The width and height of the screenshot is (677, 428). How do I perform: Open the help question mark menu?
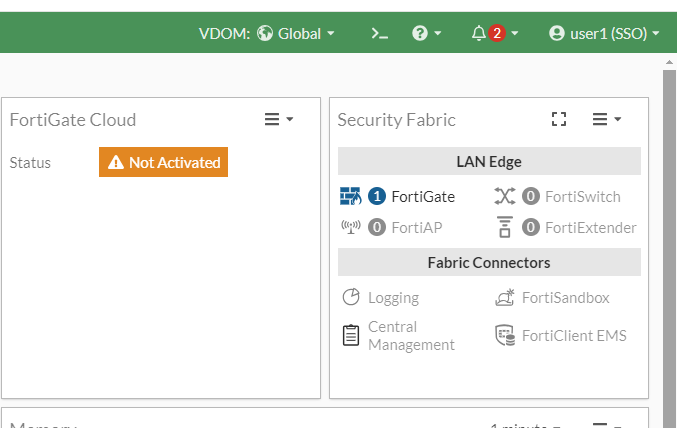427,33
